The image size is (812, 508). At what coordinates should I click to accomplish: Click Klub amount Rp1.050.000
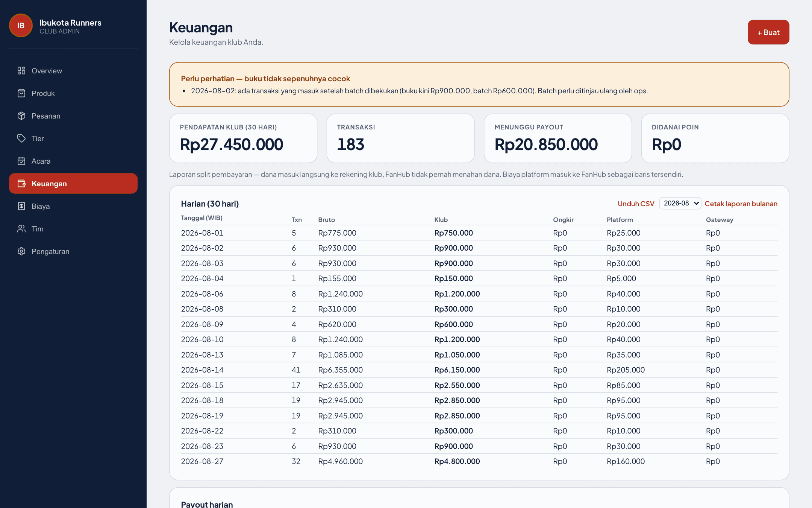(x=457, y=355)
